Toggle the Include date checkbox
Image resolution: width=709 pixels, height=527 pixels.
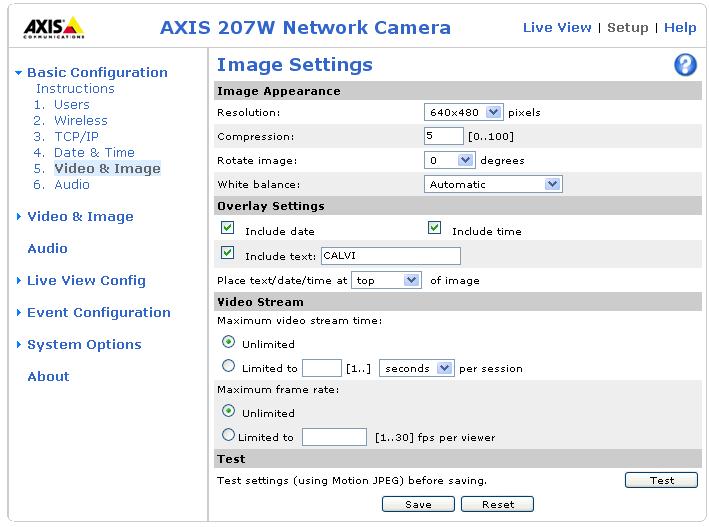point(227,228)
